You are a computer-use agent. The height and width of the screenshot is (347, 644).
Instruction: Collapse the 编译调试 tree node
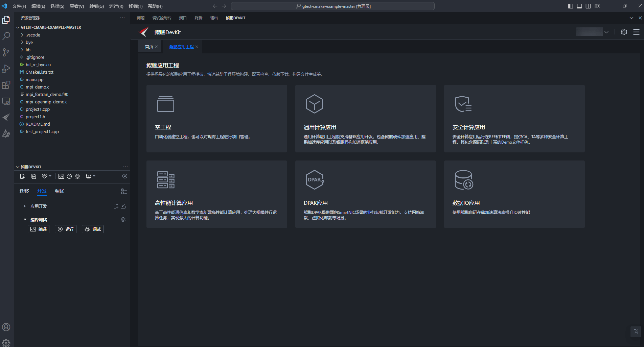[25, 220]
